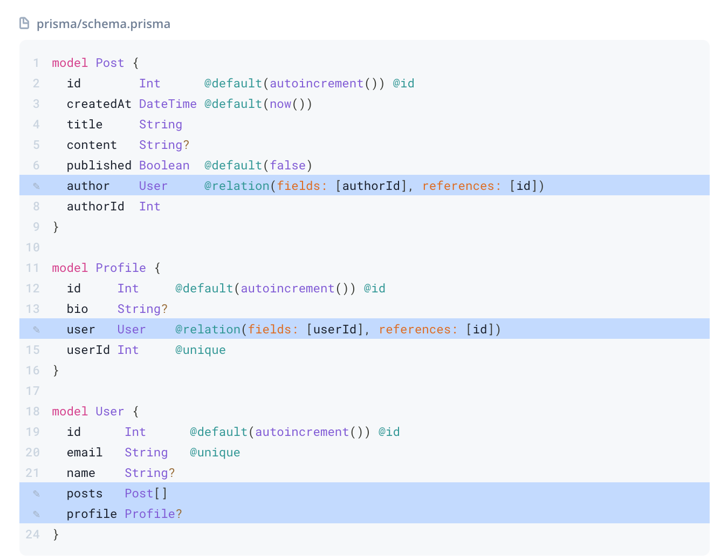The image size is (728, 560).
Task: Click the 'published' field name
Action: [x=99, y=166]
